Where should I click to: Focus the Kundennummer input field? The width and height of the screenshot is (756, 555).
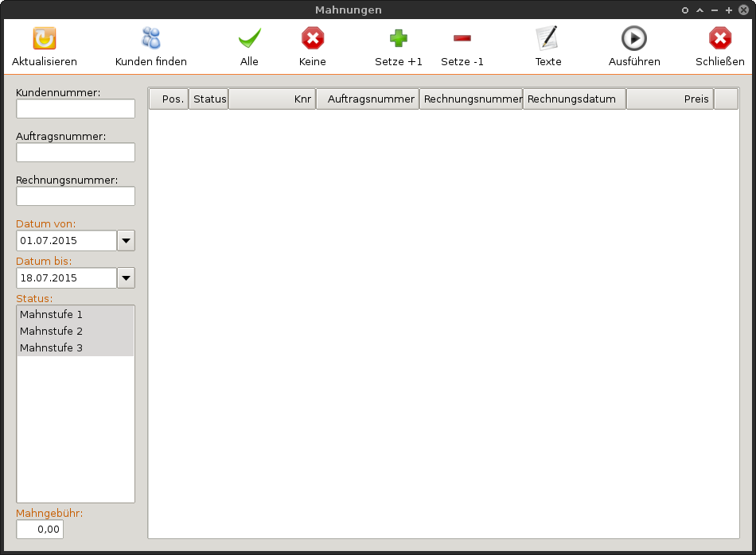tap(76, 109)
